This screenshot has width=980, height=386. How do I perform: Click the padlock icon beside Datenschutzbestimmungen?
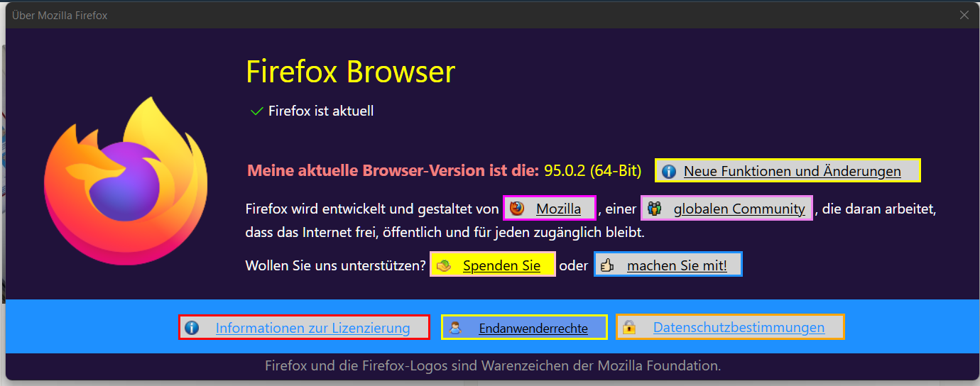(x=629, y=328)
